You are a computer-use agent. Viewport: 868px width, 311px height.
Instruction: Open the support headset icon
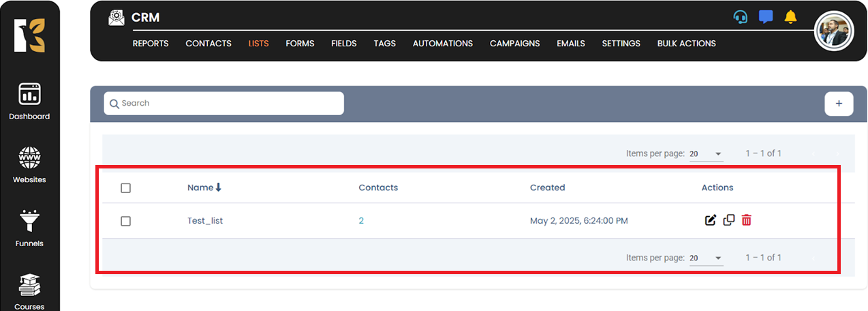click(x=741, y=17)
